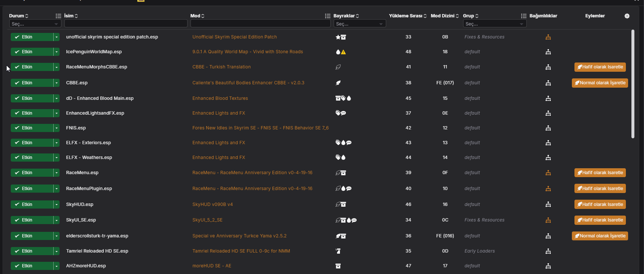This screenshot has width=644, height=274.
Task: Expand status dropdown arrow for Tamriel Reloaded HD SE.esp
Action: [x=57, y=251]
